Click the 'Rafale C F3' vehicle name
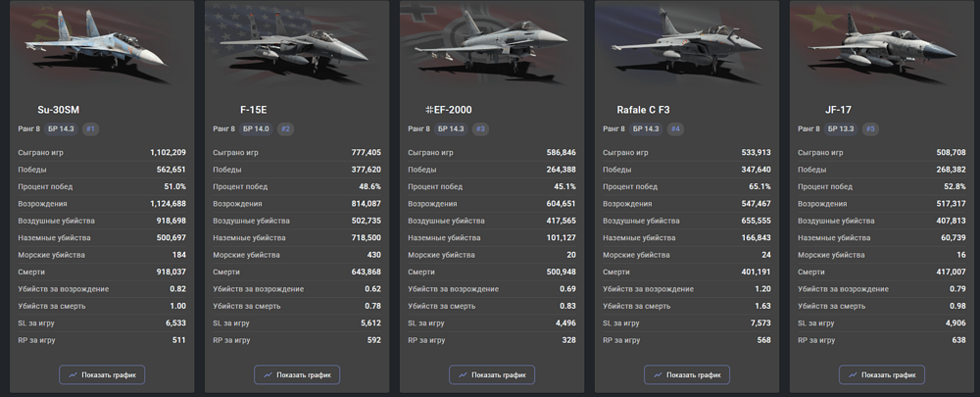The image size is (980, 397). click(x=644, y=110)
